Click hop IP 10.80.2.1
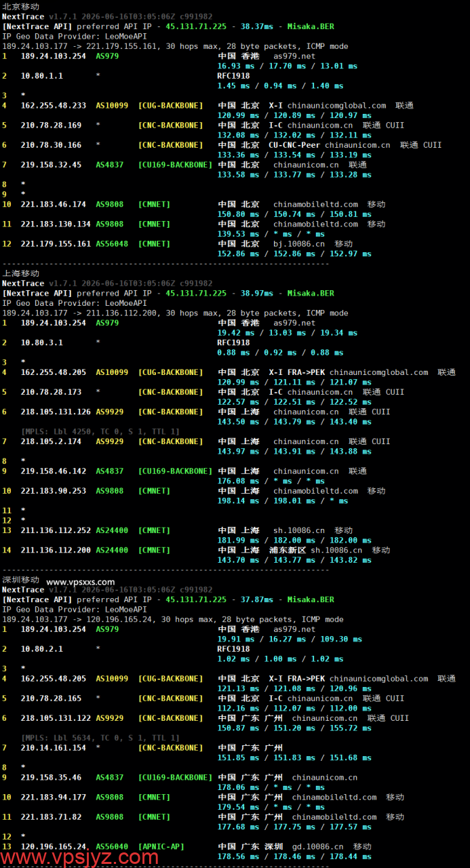 (42, 649)
